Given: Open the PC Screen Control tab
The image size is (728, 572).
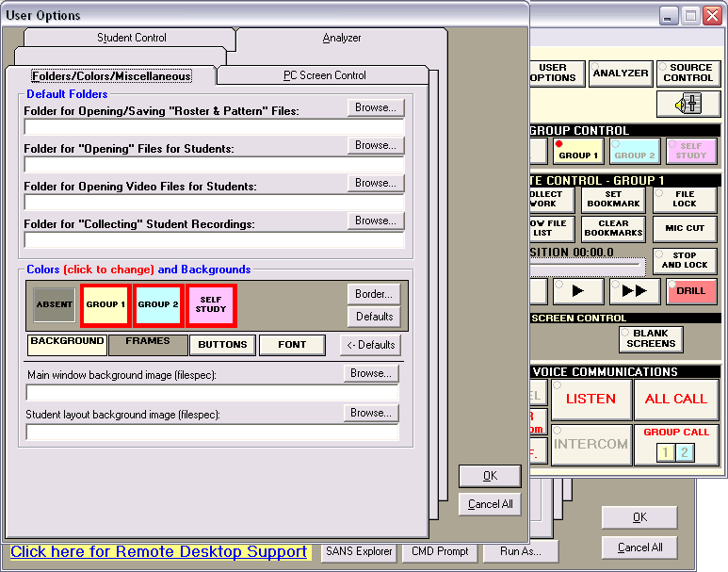Looking at the screenshot, I should [325, 75].
